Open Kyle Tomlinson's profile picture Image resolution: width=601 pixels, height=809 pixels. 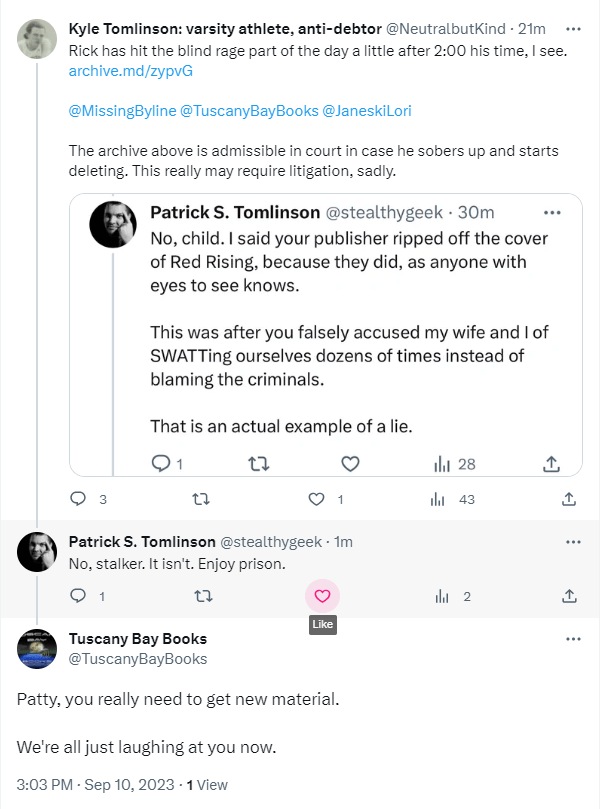pyautogui.click(x=37, y=38)
